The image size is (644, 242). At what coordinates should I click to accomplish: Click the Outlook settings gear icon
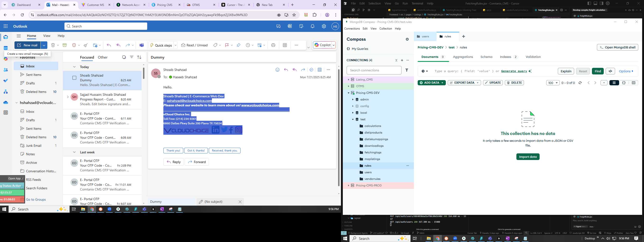[x=324, y=26]
